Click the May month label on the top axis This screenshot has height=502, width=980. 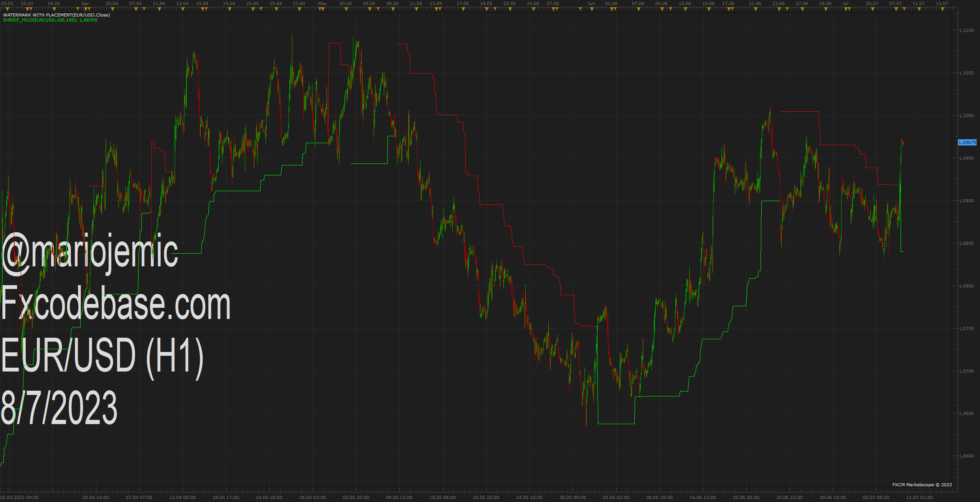[x=322, y=3]
